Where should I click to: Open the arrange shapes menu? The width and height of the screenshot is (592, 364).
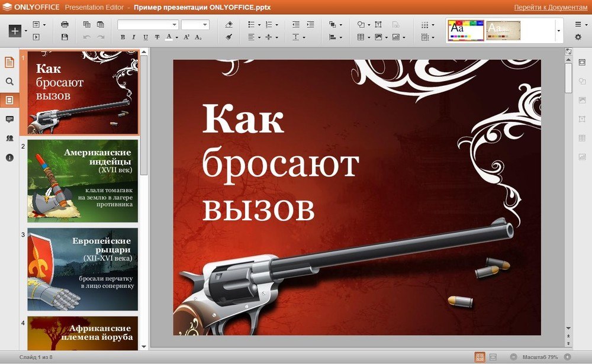pyautogui.click(x=335, y=24)
